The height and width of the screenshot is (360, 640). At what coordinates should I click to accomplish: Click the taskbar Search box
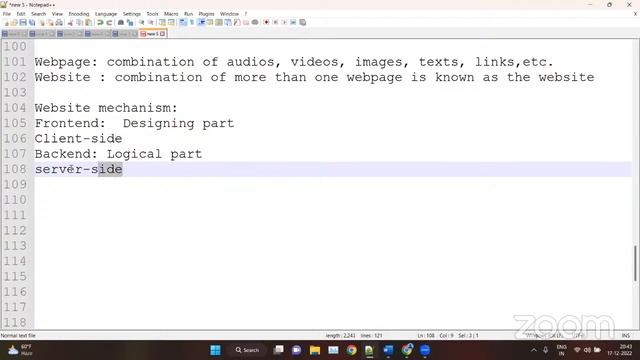247,350
